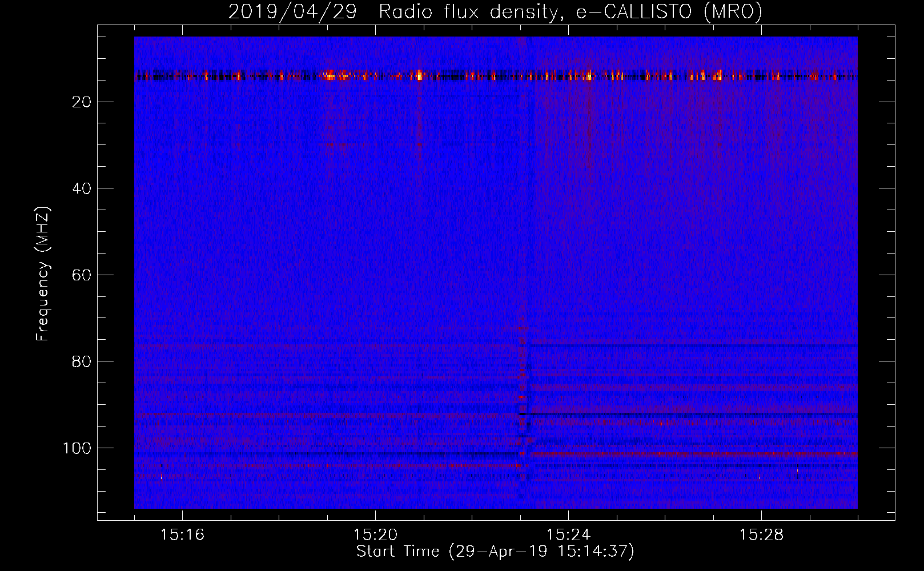924x571 pixels.
Task: Click the 15:24 time tick label
Action: 568,534
